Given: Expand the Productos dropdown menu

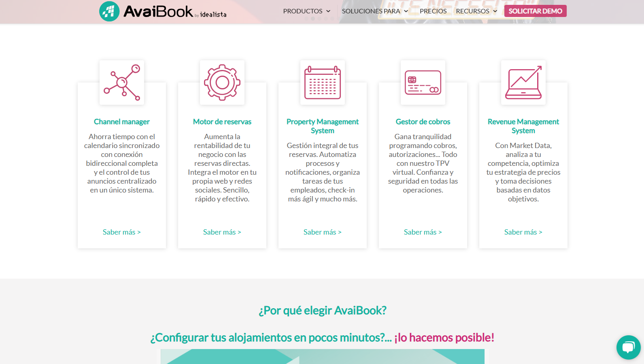Looking at the screenshot, I should (307, 11).
